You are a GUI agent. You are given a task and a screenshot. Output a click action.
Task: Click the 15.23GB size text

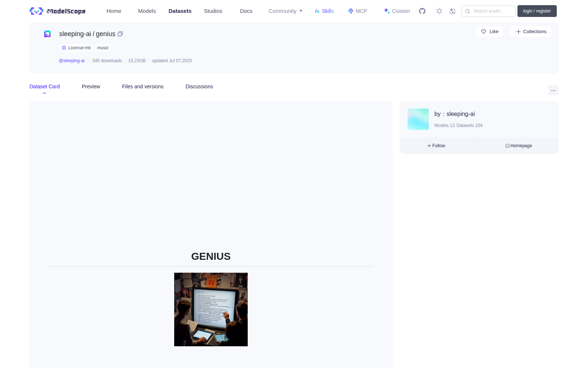click(x=137, y=61)
